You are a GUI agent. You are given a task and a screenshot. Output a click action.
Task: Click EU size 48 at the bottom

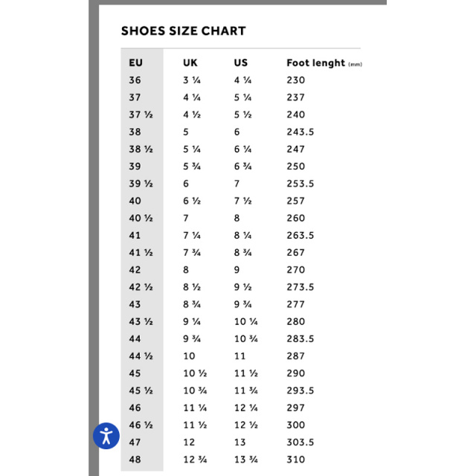pos(135,460)
